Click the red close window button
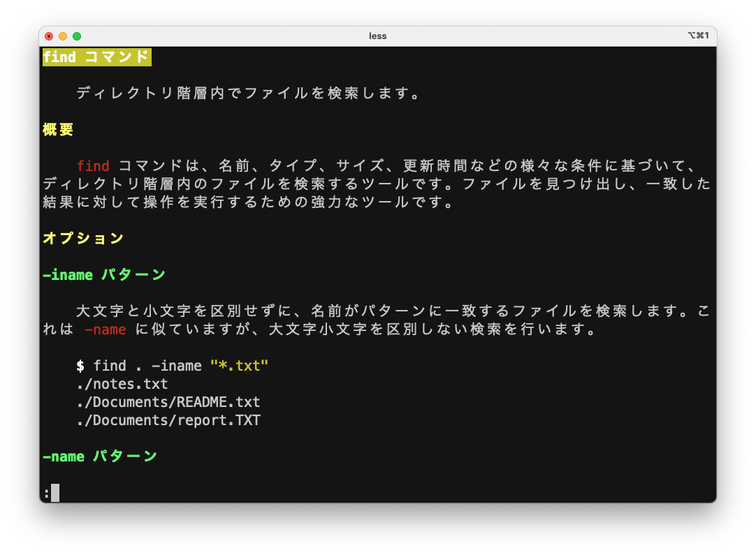 [49, 36]
